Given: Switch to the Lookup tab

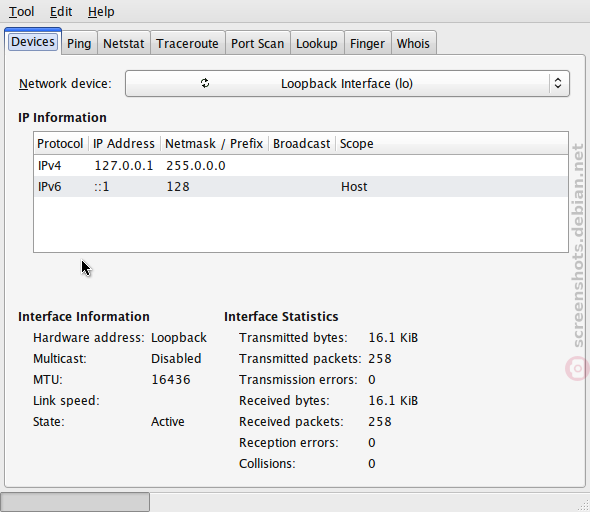Looking at the screenshot, I should pos(317,43).
